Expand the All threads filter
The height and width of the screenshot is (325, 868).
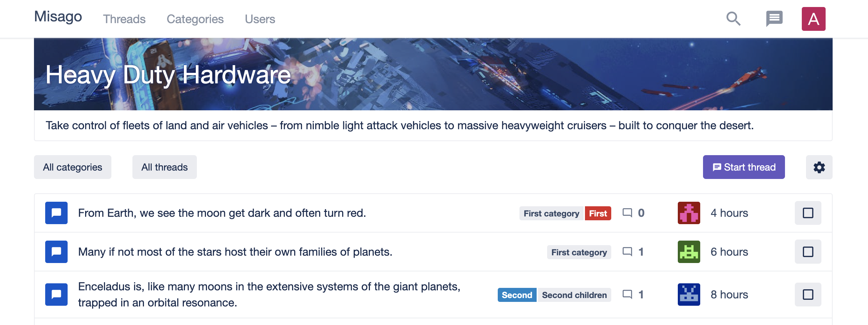pyautogui.click(x=164, y=167)
